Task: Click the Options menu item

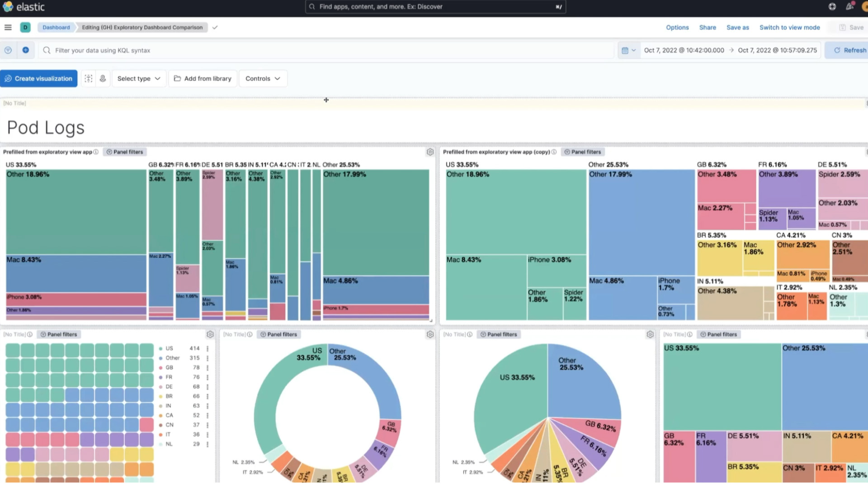Action: pos(677,28)
